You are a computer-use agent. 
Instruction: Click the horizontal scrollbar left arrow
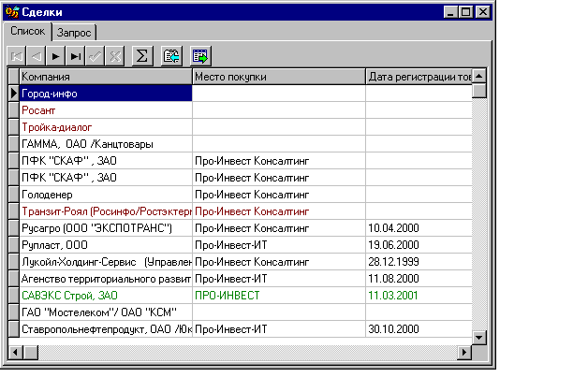coord(16,353)
